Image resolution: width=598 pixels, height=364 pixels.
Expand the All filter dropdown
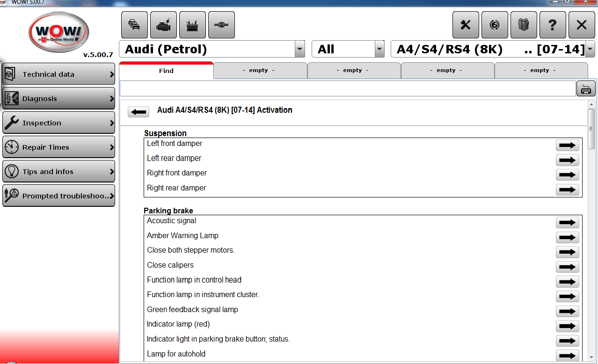pos(379,49)
